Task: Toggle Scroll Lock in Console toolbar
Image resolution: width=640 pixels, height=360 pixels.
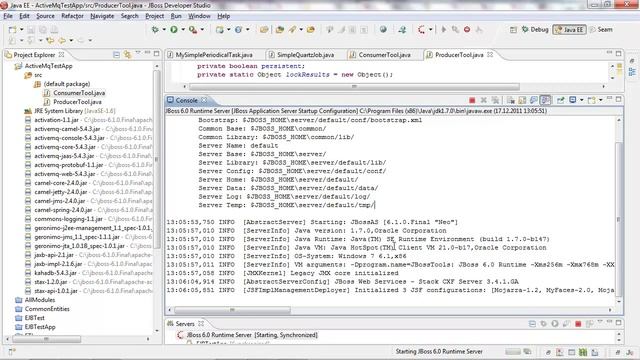Action: [522, 100]
